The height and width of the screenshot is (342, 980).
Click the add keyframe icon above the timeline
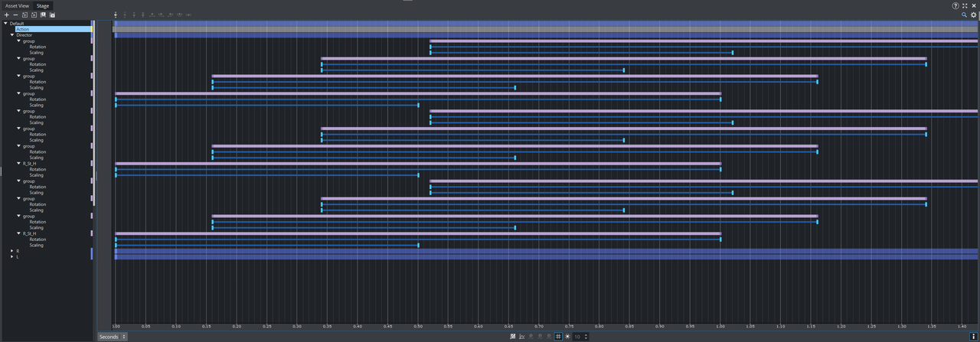tap(116, 15)
